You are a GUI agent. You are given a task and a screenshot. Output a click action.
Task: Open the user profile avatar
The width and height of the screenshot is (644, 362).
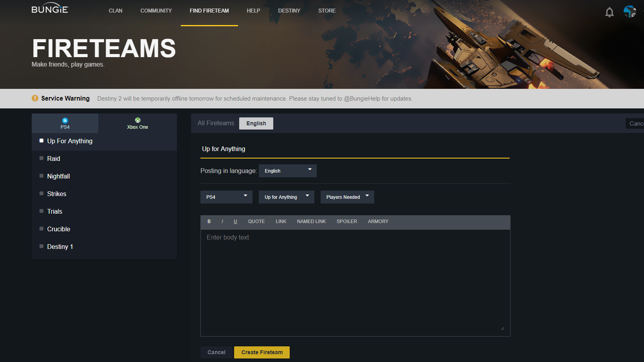click(x=630, y=11)
